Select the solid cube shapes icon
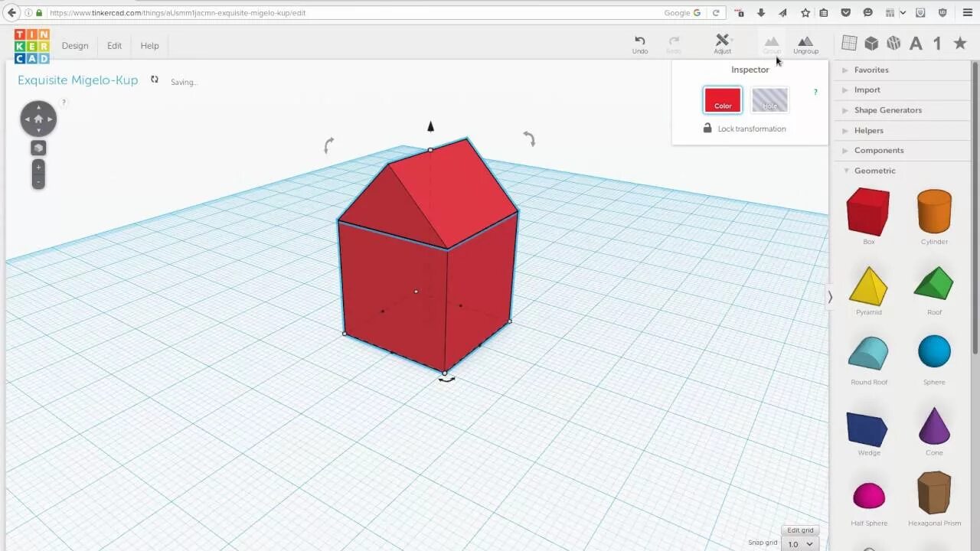980x551 pixels. pos(871,44)
